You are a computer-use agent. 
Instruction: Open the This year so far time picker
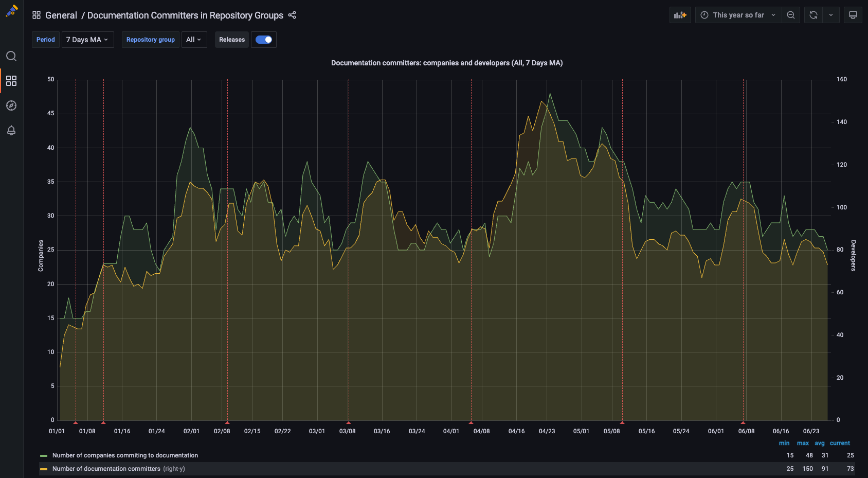point(738,15)
